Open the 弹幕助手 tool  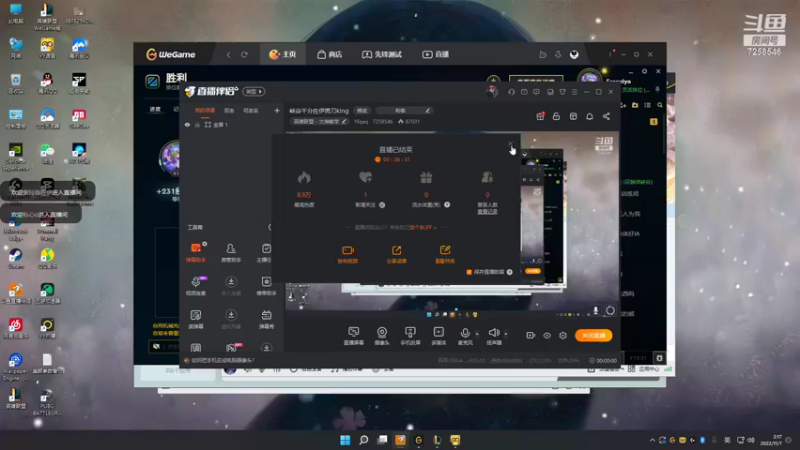click(x=196, y=253)
